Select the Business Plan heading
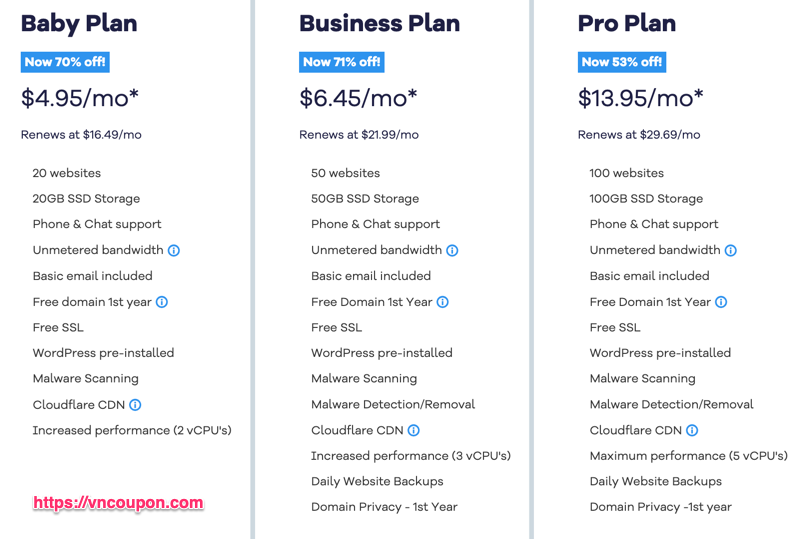The height and width of the screenshot is (539, 801). tap(380, 24)
